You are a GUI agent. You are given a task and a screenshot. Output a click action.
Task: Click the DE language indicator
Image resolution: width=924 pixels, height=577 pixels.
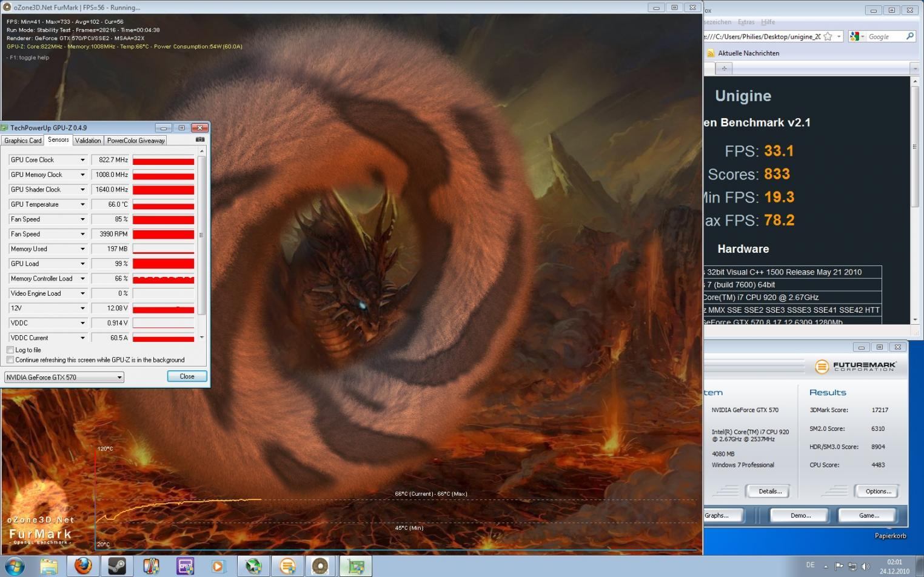click(810, 565)
